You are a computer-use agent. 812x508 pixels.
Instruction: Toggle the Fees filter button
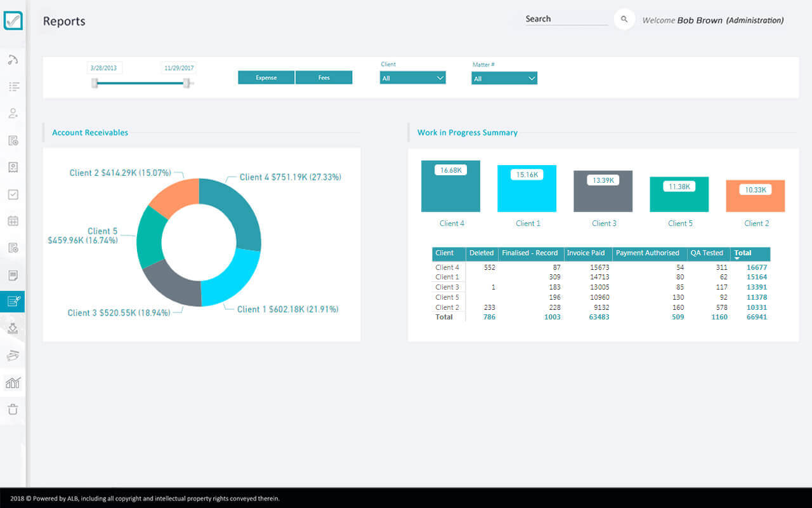coord(324,77)
